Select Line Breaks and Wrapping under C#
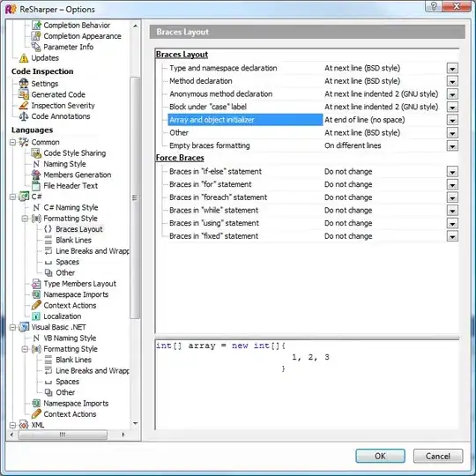This screenshot has height=476, width=476. pos(93,251)
